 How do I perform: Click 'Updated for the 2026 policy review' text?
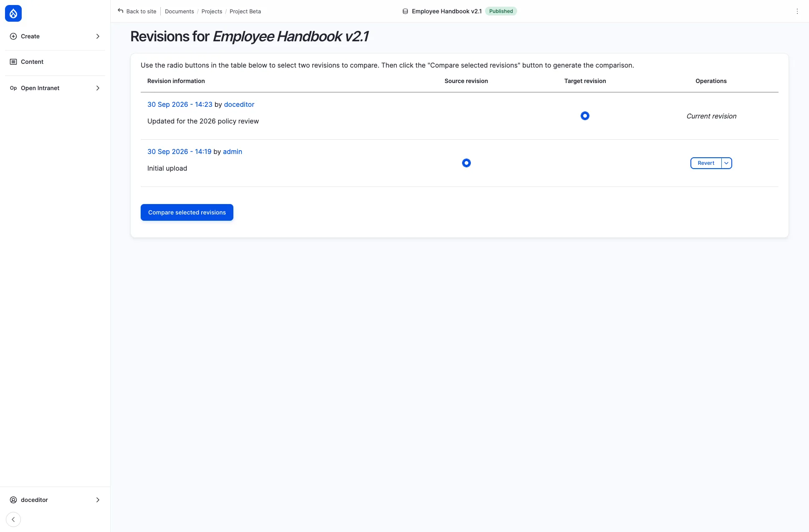[x=203, y=121]
